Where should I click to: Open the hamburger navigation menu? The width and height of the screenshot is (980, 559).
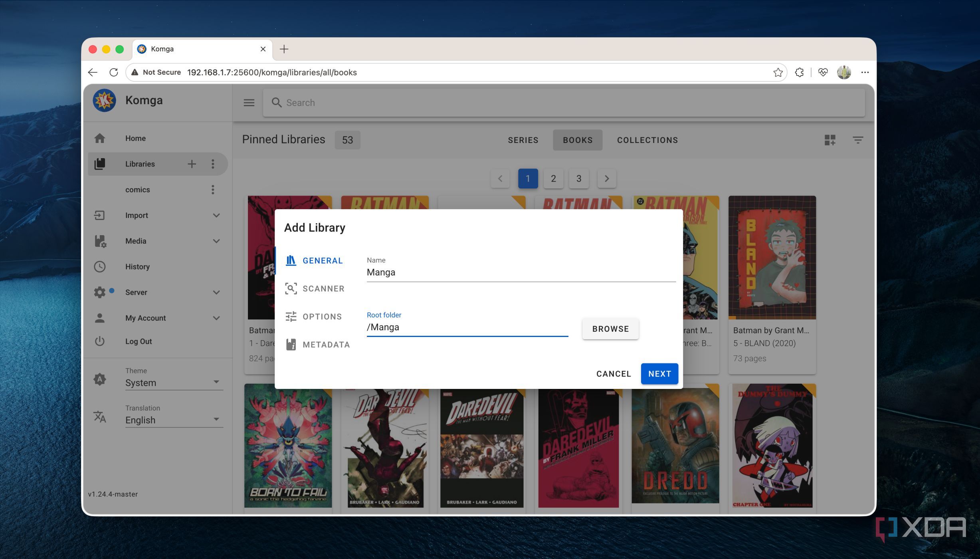(249, 103)
